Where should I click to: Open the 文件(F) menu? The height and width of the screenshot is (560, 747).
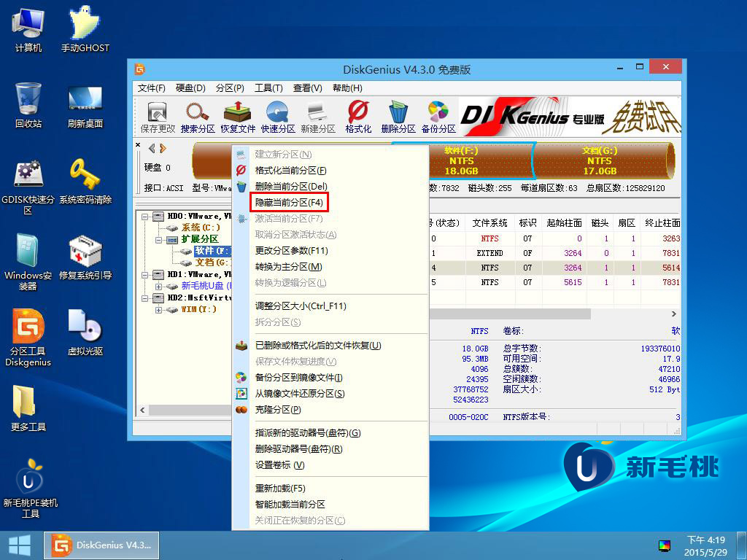(x=152, y=88)
